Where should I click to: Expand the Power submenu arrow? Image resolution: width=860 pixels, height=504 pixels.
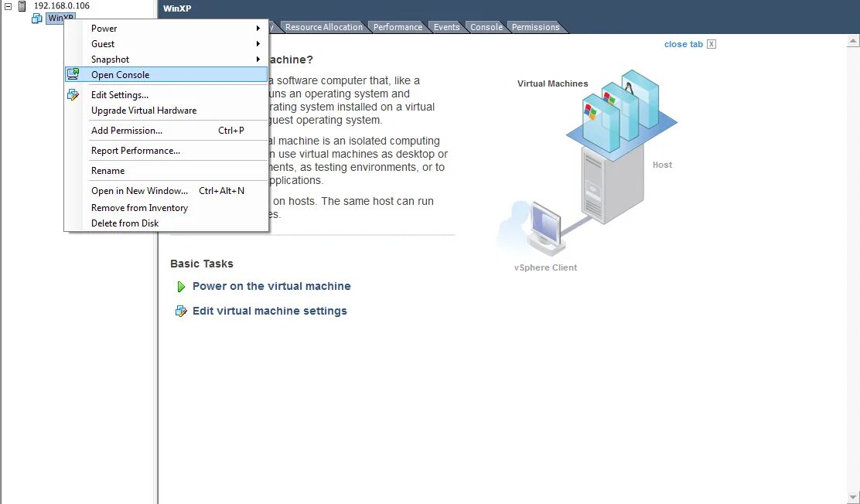[x=258, y=28]
